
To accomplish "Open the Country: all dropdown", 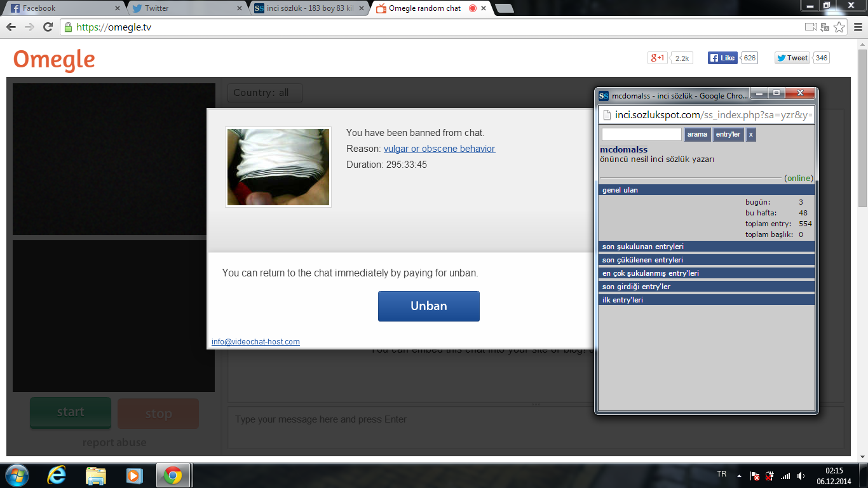I will (264, 93).
